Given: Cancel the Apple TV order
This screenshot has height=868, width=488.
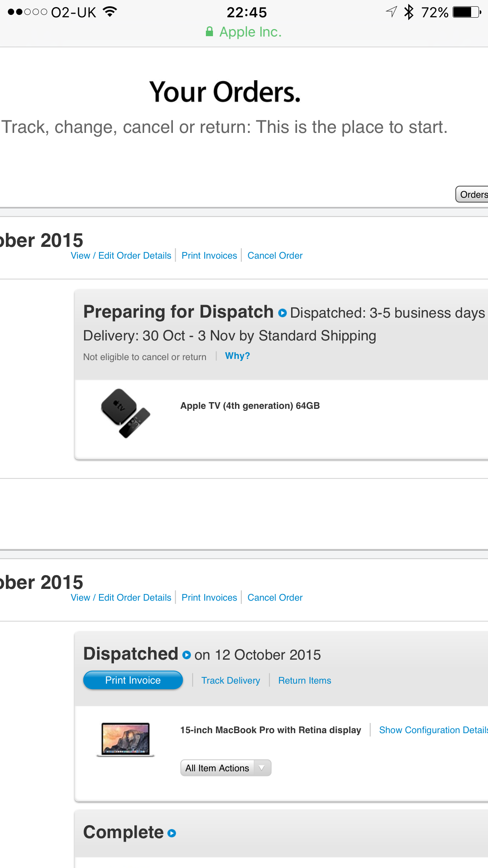Looking at the screenshot, I should coord(275,256).
